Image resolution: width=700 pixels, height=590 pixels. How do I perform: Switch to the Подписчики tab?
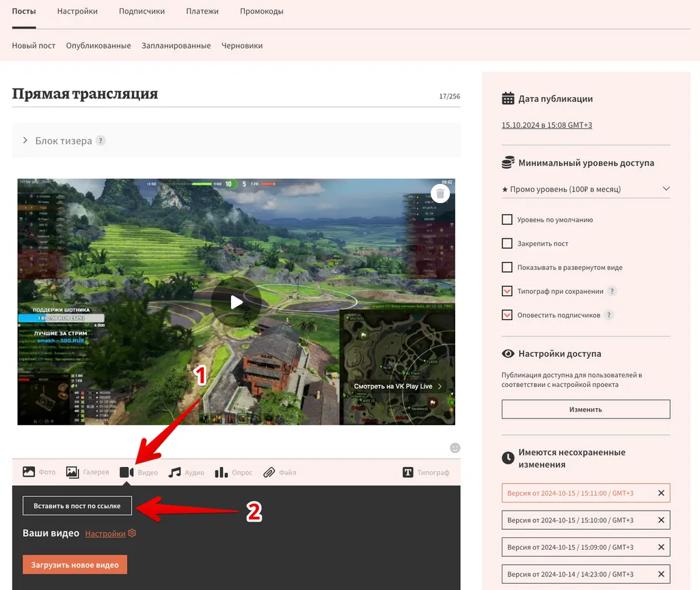142,11
